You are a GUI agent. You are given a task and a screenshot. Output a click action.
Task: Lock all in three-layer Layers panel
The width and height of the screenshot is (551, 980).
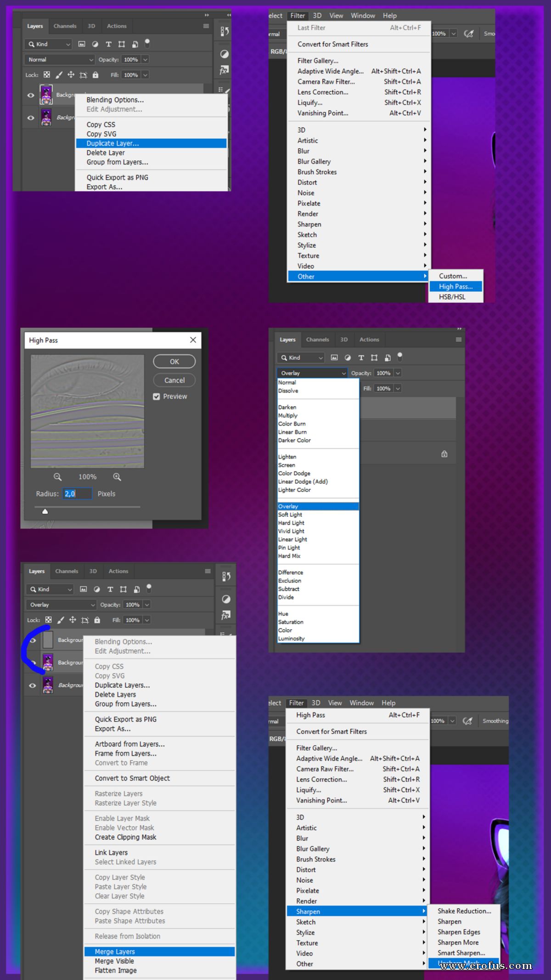(97, 620)
